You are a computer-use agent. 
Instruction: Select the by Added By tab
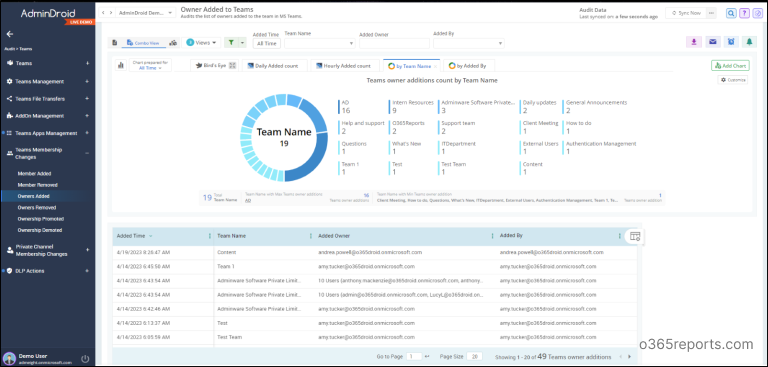point(468,66)
